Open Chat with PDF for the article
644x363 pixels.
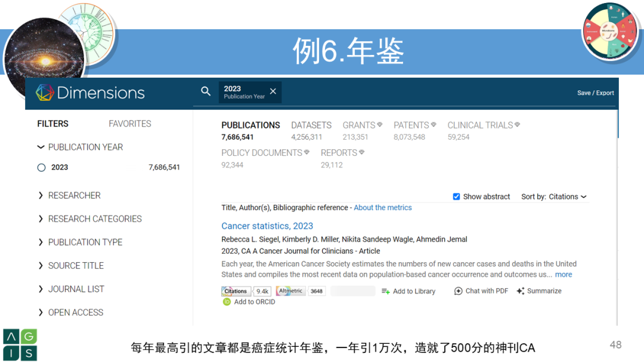(457, 291)
